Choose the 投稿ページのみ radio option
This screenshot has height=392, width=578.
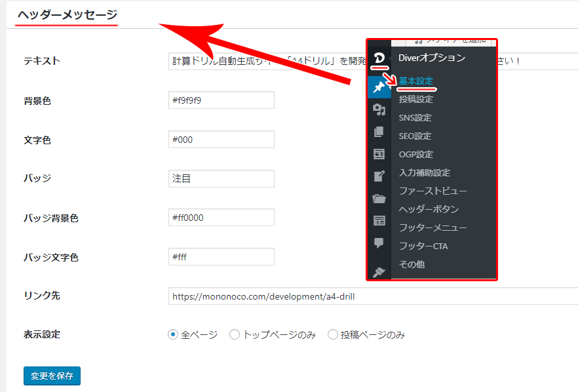[x=333, y=334]
